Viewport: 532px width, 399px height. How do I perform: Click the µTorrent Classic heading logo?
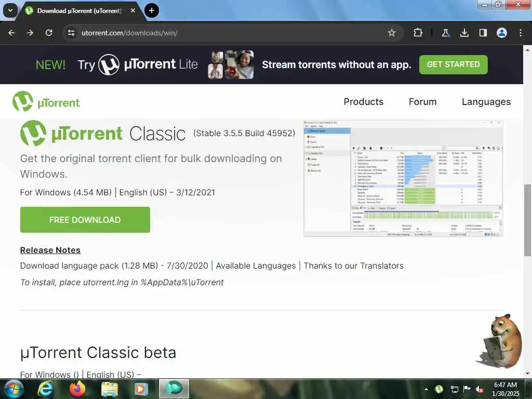pos(103,134)
